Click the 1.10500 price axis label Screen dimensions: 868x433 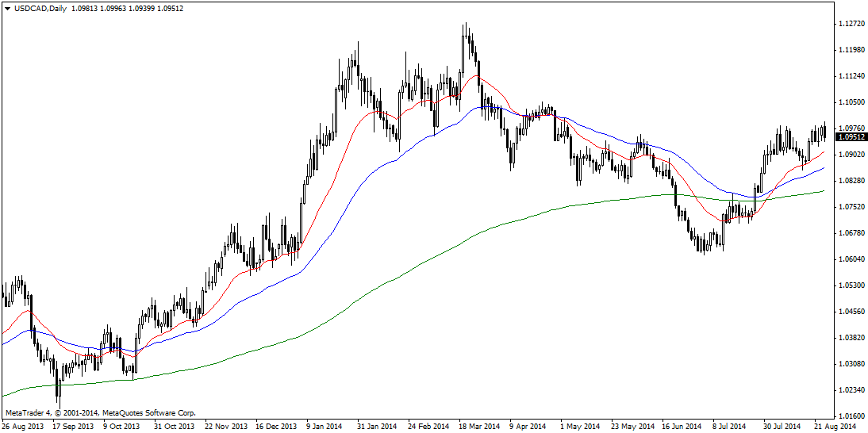[852, 102]
